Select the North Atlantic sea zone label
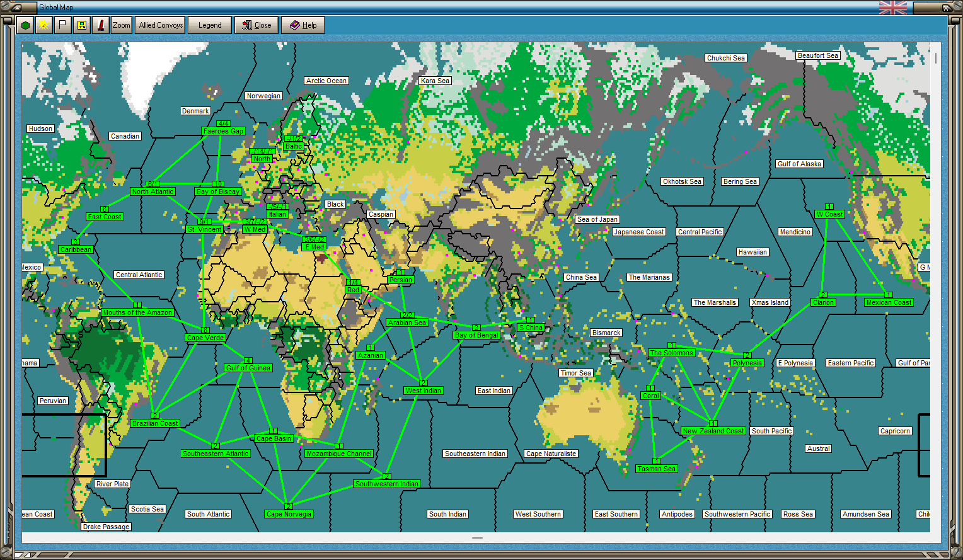This screenshot has width=963, height=560. pyautogui.click(x=153, y=191)
